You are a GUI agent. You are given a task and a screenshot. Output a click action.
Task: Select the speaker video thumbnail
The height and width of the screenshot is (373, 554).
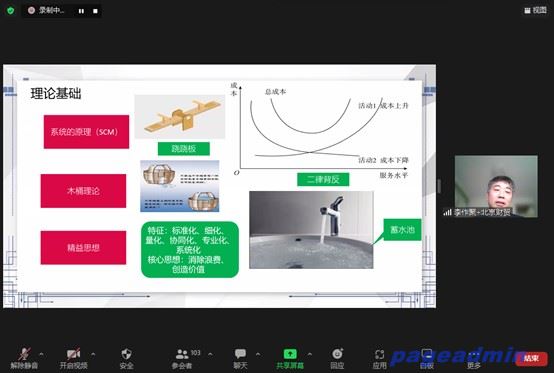[x=496, y=186]
